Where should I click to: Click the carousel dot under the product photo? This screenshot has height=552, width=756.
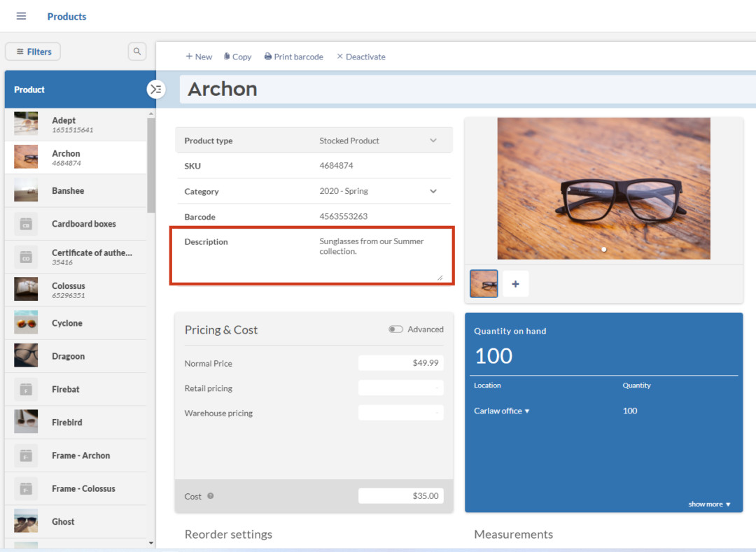point(603,249)
